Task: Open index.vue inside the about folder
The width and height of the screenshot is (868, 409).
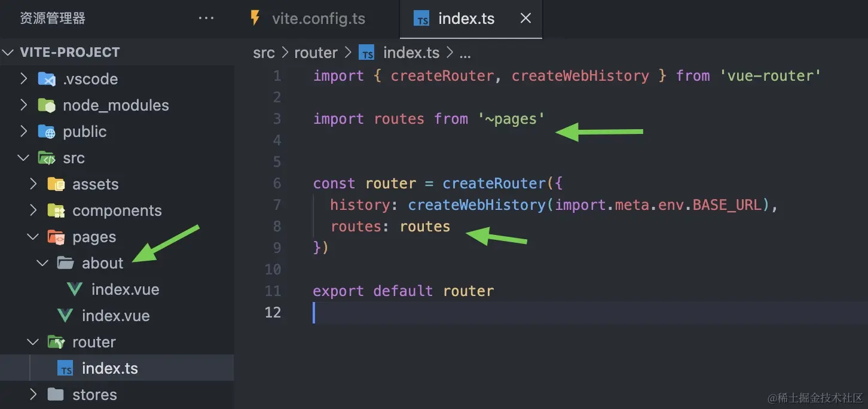Action: click(x=126, y=289)
